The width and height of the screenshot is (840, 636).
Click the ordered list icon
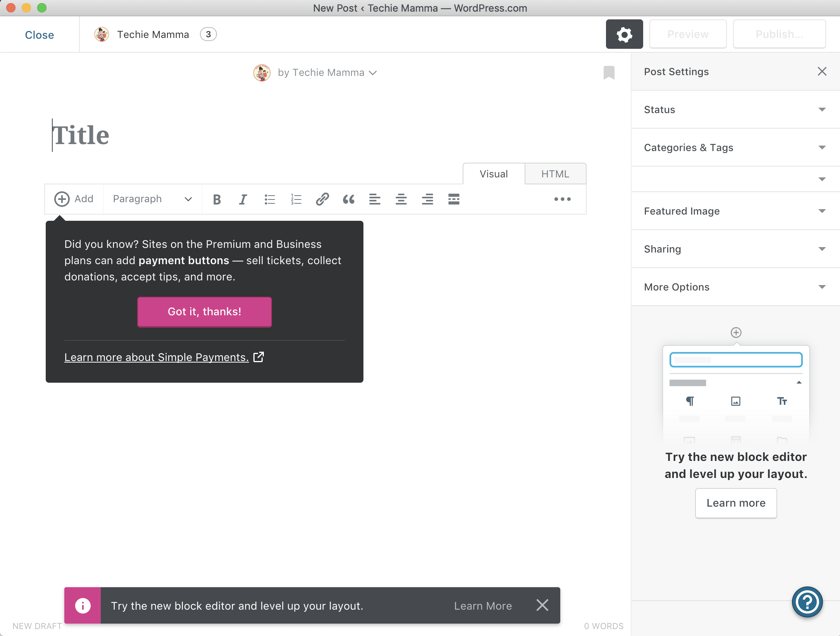[x=295, y=198]
